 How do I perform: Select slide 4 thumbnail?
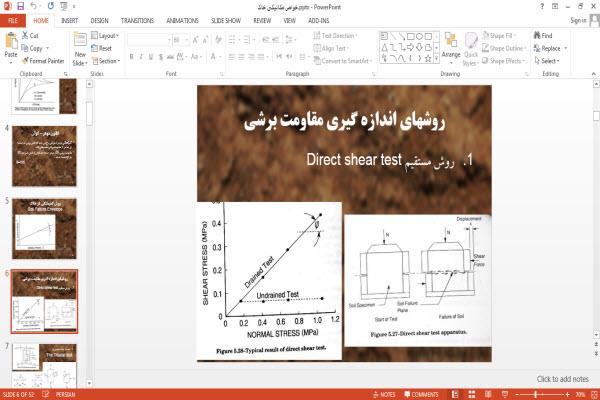[44, 156]
